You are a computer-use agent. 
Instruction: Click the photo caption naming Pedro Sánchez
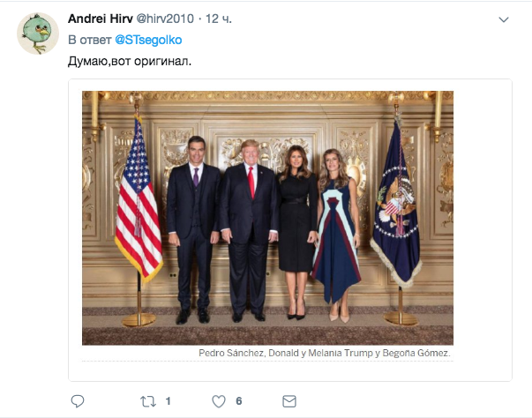click(324, 354)
